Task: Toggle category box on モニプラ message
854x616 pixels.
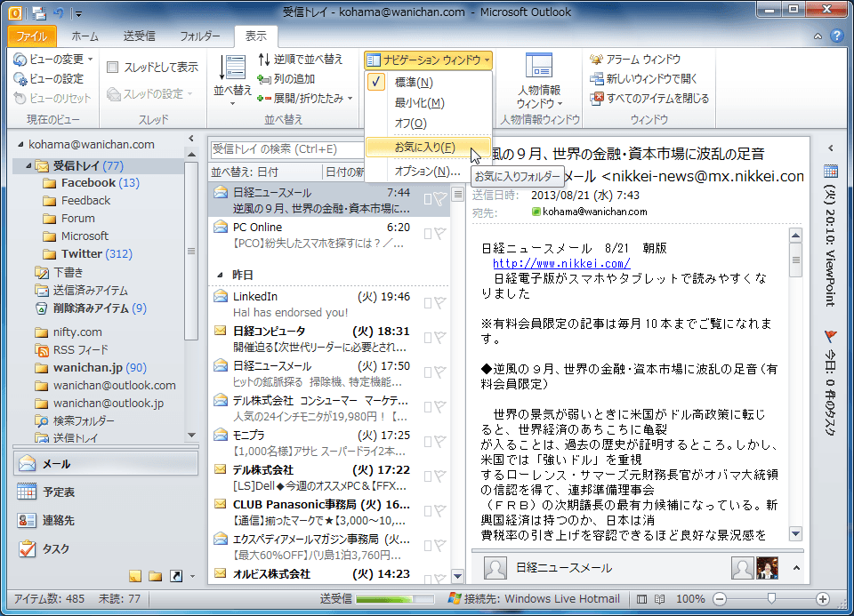Action: tap(428, 441)
